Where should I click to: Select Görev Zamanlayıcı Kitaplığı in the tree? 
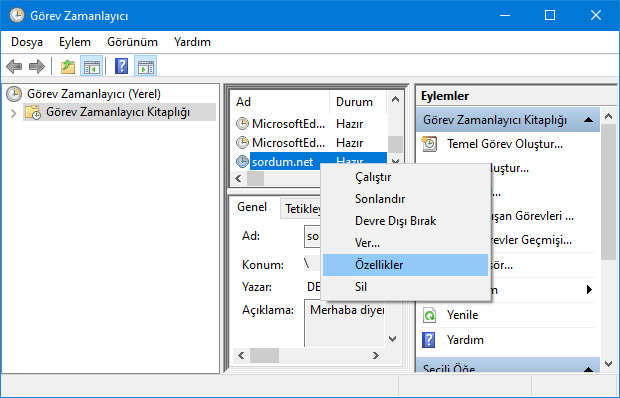click(x=118, y=112)
